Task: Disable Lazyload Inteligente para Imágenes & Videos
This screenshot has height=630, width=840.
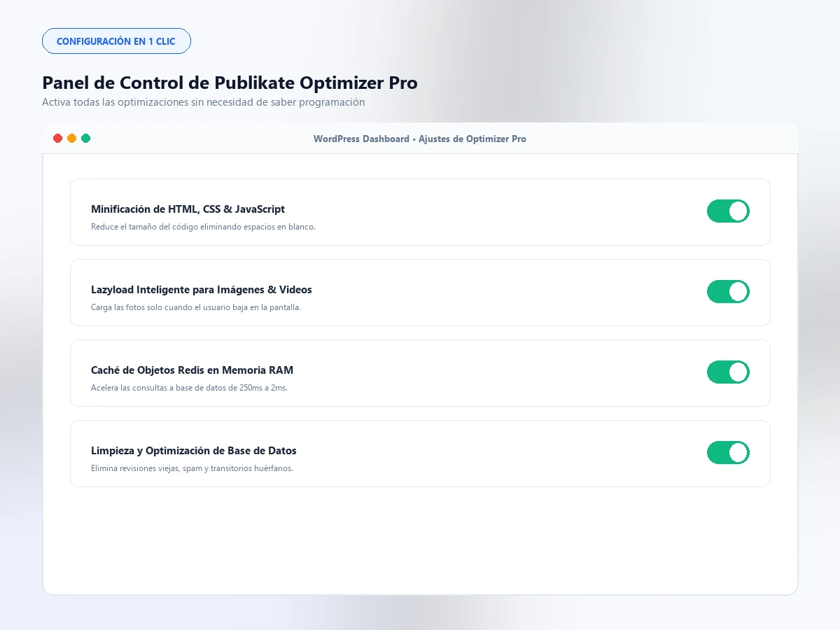Action: [728, 291]
